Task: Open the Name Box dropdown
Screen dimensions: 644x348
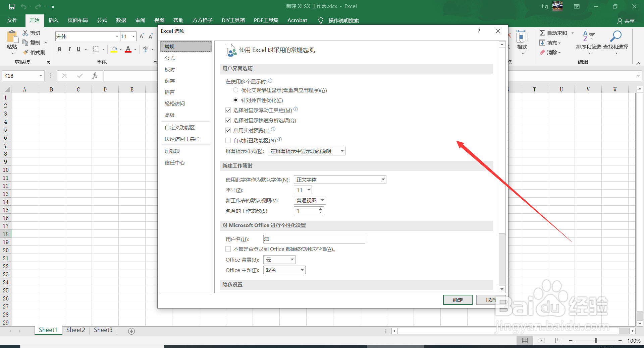Action: tap(41, 76)
